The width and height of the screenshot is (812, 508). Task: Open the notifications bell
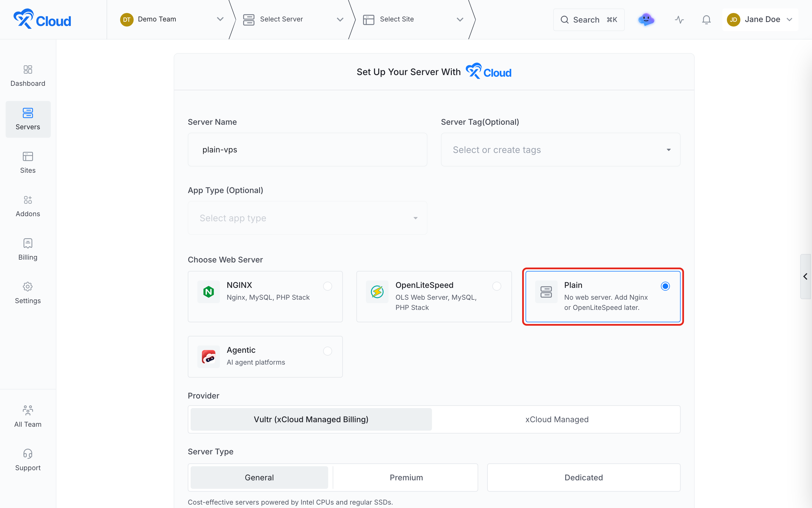[x=706, y=20]
